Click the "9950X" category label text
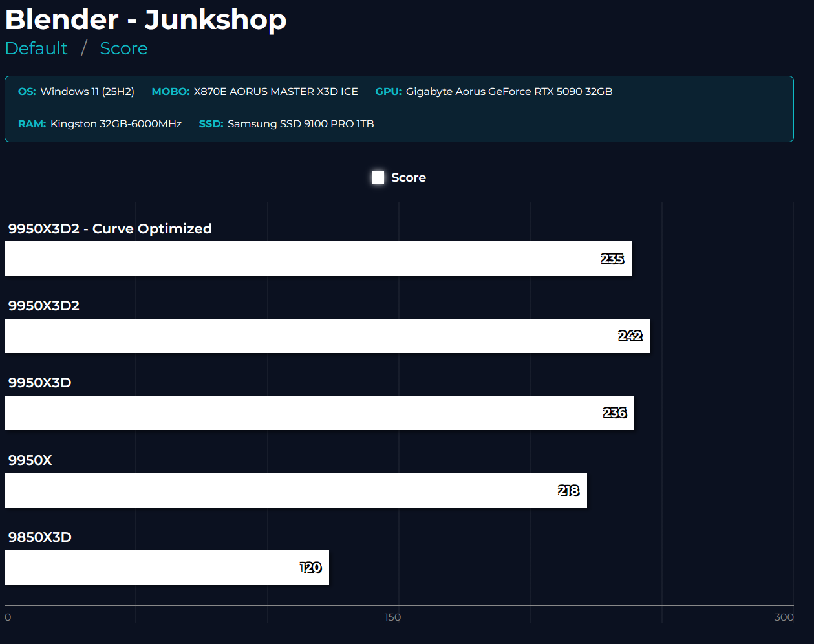The width and height of the screenshot is (814, 644). pyautogui.click(x=30, y=460)
